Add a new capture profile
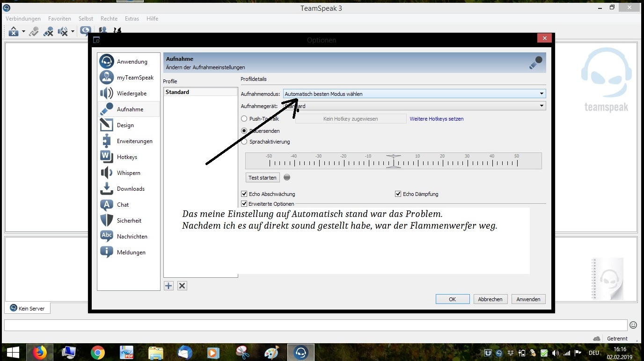The width and height of the screenshot is (644, 361). point(168,286)
